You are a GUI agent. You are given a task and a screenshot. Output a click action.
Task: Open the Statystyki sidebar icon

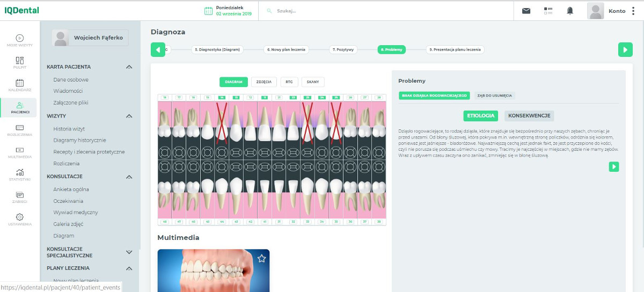[x=19, y=175]
